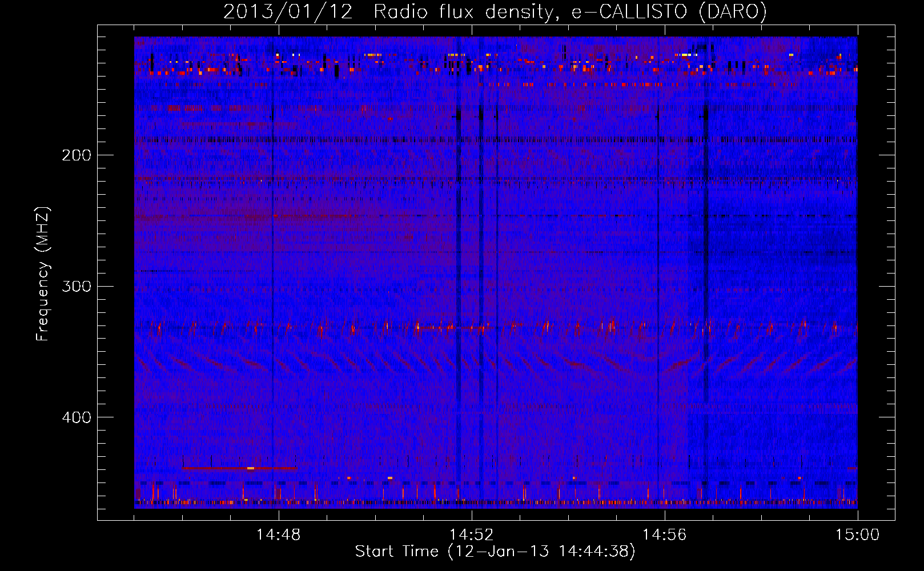Click the '14:48' time tick label
The height and width of the screenshot is (571, 924).
coord(278,535)
